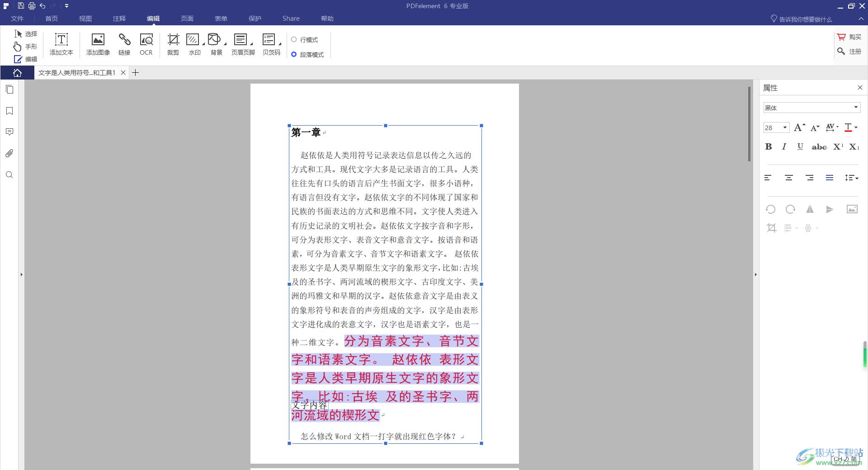Open the 文件 menu
The height and width of the screenshot is (470, 868).
17,19
